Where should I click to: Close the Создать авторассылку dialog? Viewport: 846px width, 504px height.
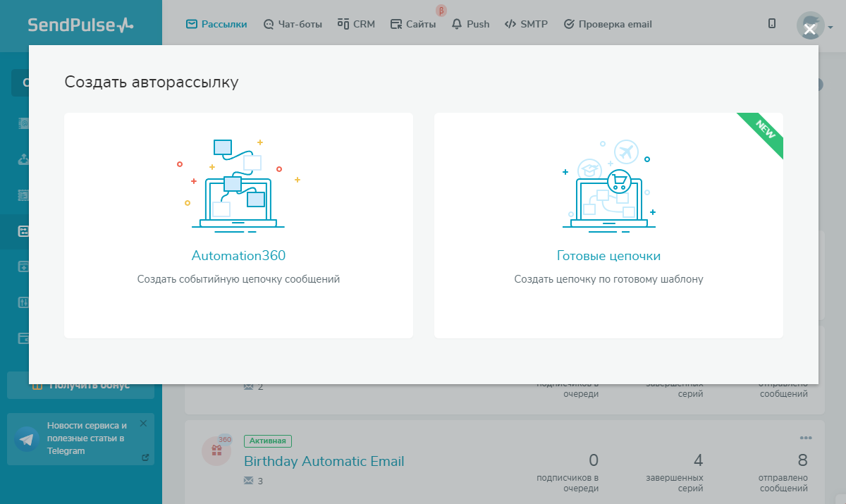coord(810,30)
